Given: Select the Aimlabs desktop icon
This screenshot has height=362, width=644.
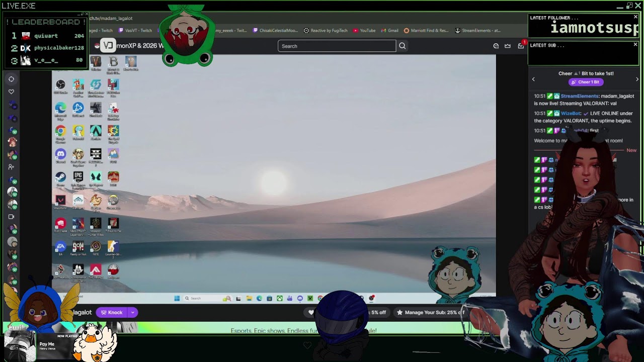Looking at the screenshot, I should coord(96,133).
